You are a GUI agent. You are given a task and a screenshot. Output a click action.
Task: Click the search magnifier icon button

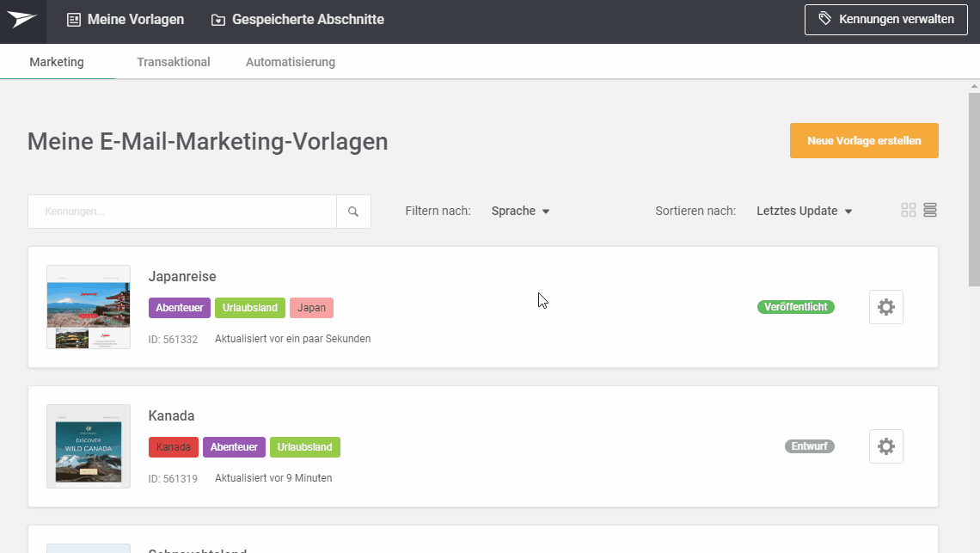pos(353,212)
